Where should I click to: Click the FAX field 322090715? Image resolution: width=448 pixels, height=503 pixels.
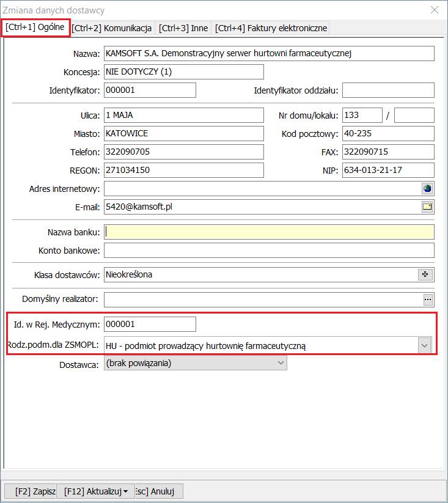tap(388, 152)
